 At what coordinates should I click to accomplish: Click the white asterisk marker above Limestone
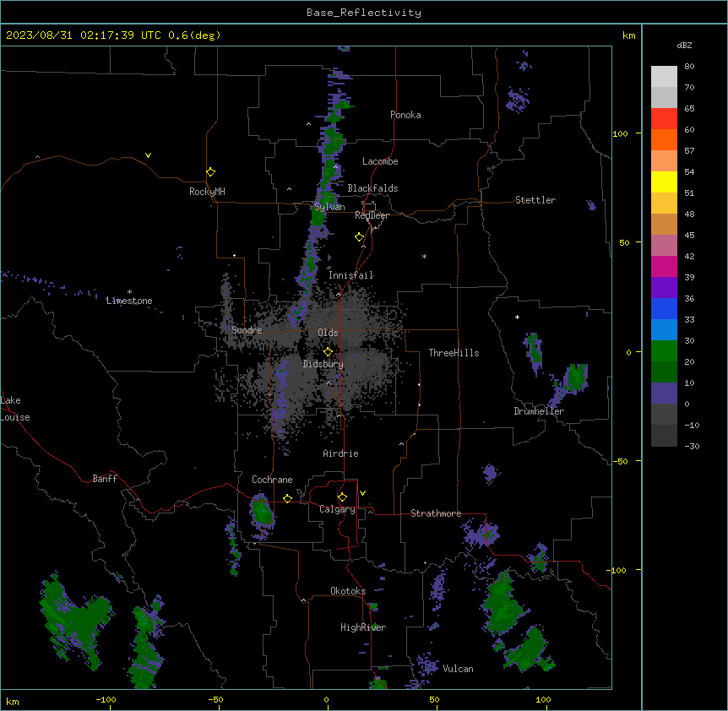point(129,292)
